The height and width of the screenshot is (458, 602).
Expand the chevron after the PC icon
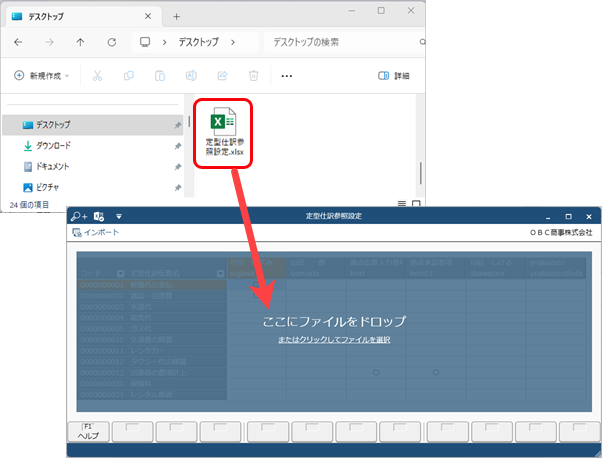coord(164,42)
